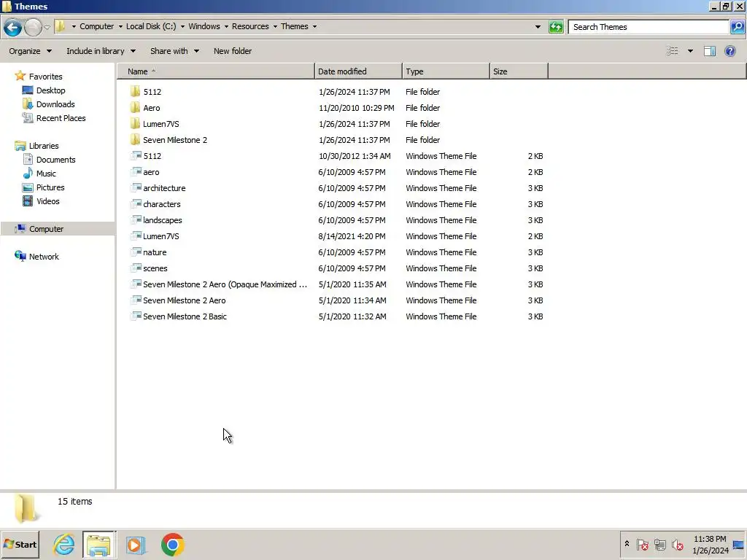Select the Aero folder icon
This screenshot has width=747, height=560.
135,108
